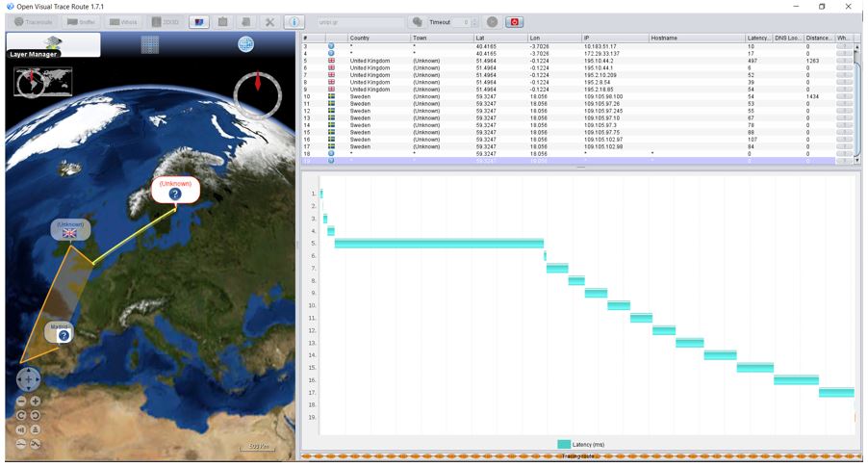Switch to Traceroute mode in the toolbar
The height and width of the screenshot is (467, 868).
pyautogui.click(x=34, y=22)
